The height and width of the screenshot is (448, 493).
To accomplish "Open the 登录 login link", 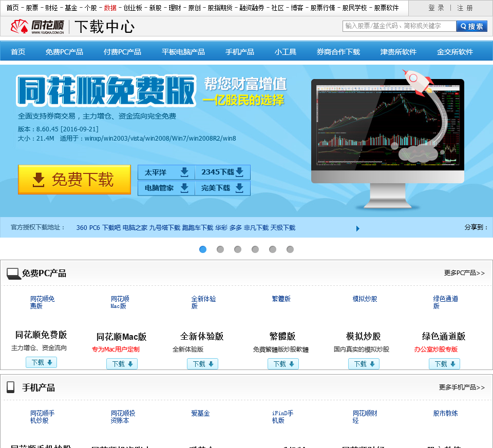I will pos(437,8).
